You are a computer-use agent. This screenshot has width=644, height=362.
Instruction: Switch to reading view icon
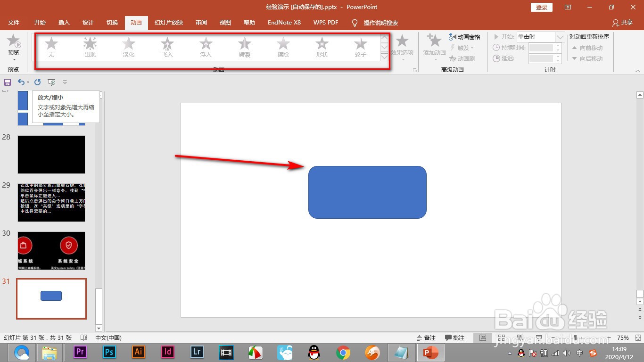(519, 338)
